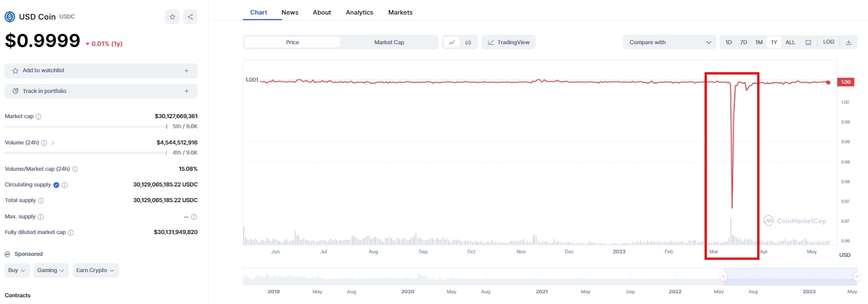Viewport: 868px width, 304px height.
Task: Click the Fully diluted market cap info icon
Action: tap(71, 232)
